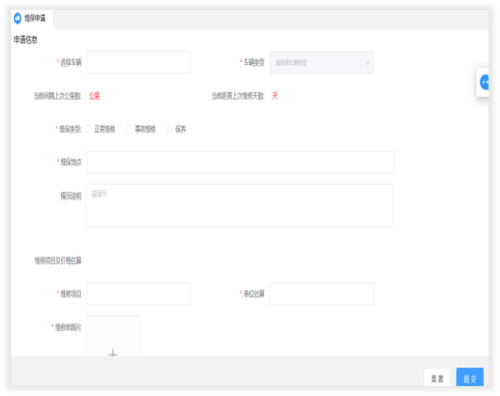Image resolution: width=500 pixels, height=396 pixels.
Task: Click the red 天 value text
Action: (x=275, y=96)
